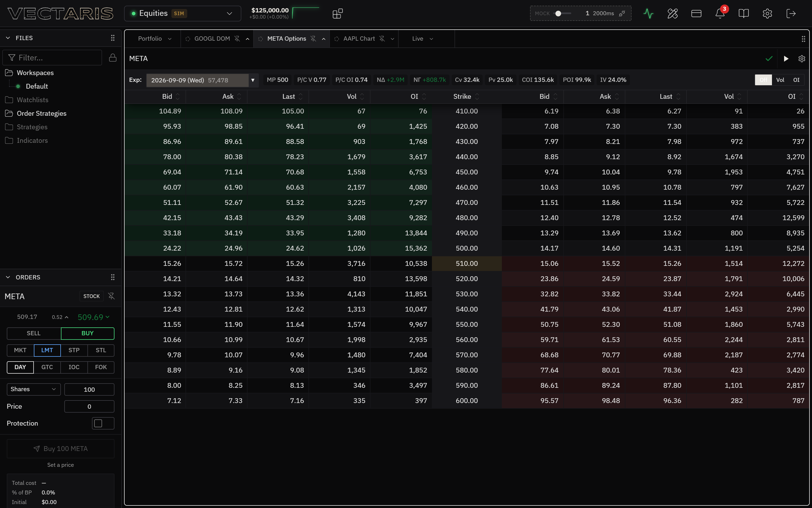Click the lock icon beside Filter
Screen dimensions: 812x508
pyautogui.click(x=113, y=58)
